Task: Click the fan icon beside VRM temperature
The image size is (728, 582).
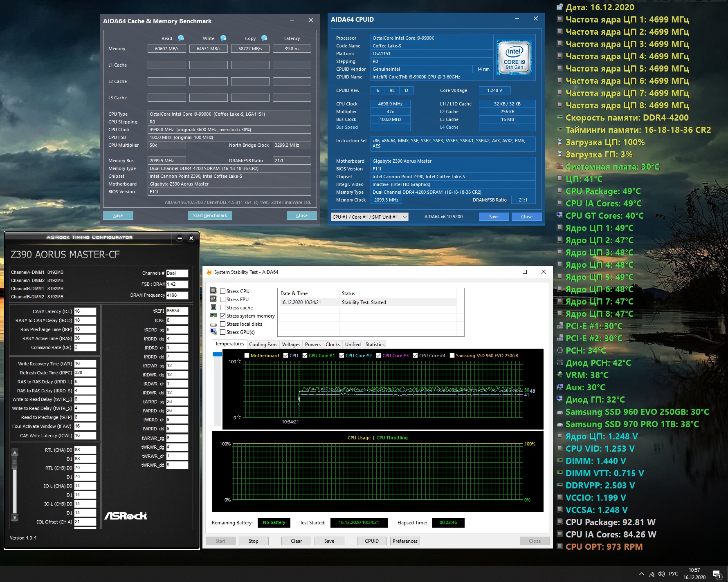Action: click(x=560, y=375)
